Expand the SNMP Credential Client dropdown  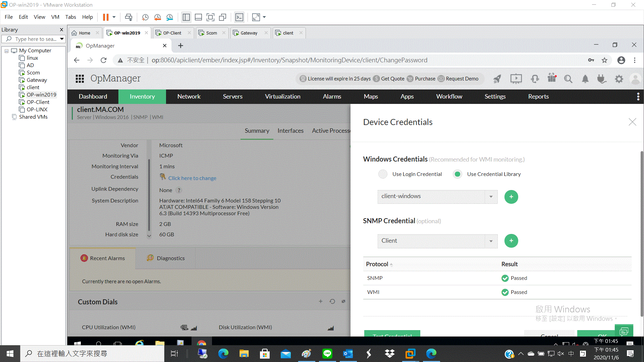[491, 241]
